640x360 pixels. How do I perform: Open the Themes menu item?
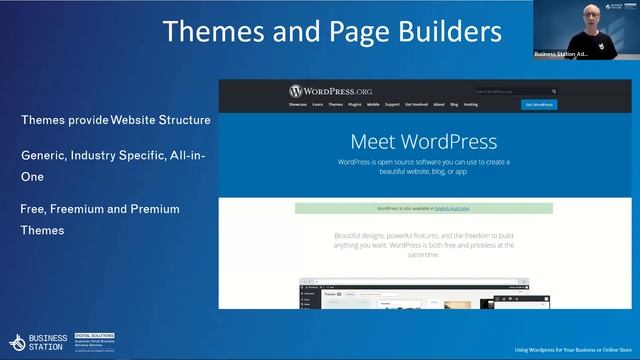click(336, 104)
